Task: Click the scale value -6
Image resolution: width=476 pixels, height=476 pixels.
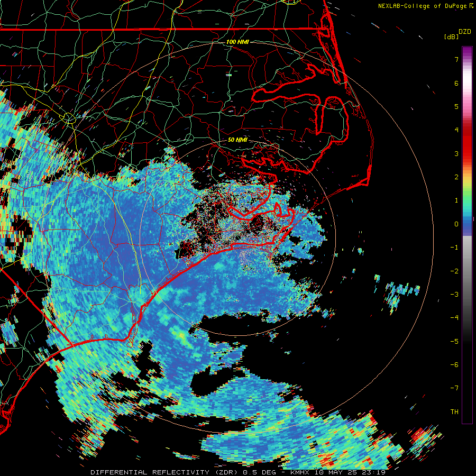Action: (454, 365)
